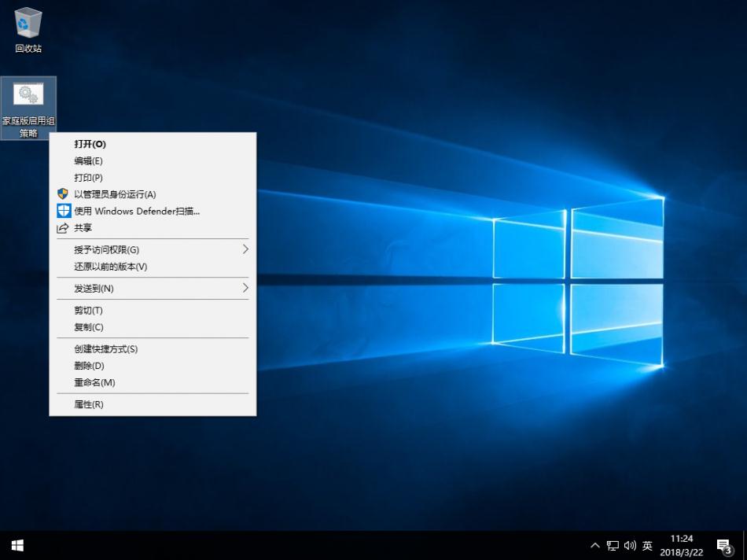This screenshot has width=747, height=560.
Task: Click the network icon in system tray
Action: [613, 545]
